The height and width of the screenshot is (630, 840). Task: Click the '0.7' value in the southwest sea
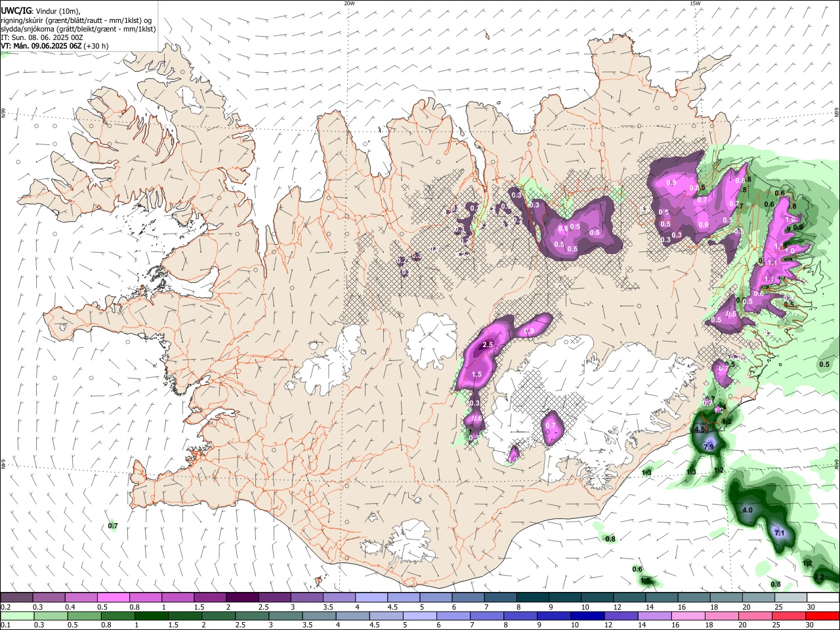click(113, 526)
